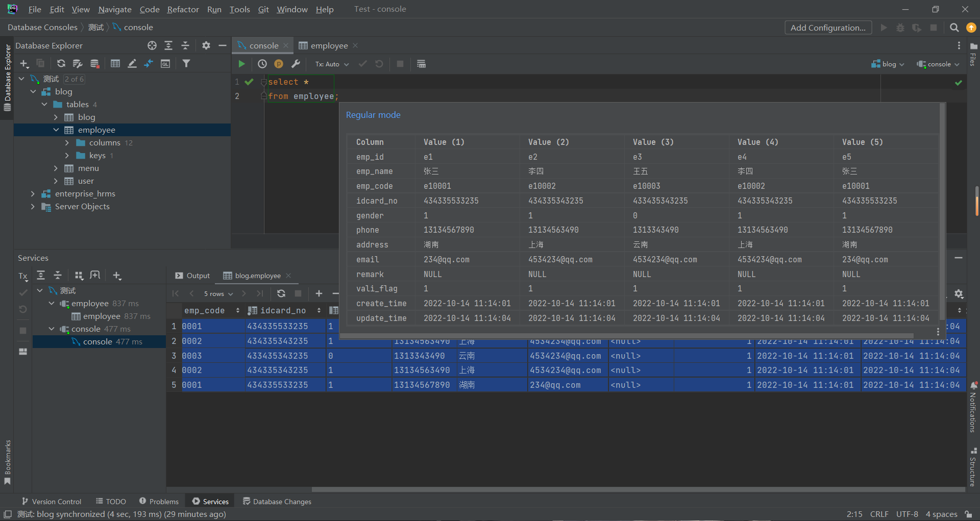The height and width of the screenshot is (521, 980).
Task: Click the New plus icon in Database Explorer
Action: [24, 63]
